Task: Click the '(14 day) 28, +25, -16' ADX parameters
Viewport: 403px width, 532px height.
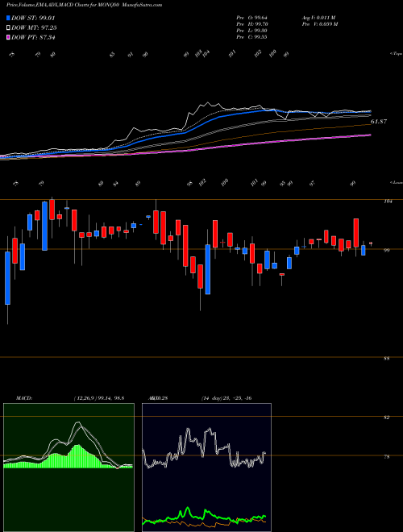Action: coord(226,398)
